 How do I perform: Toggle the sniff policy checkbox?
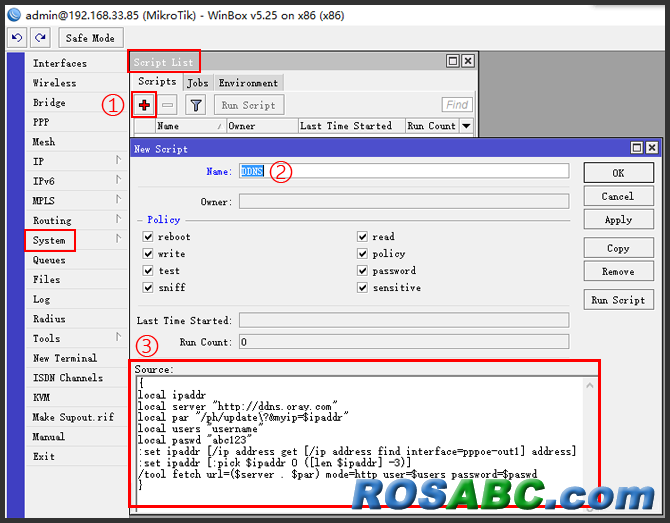point(148,288)
